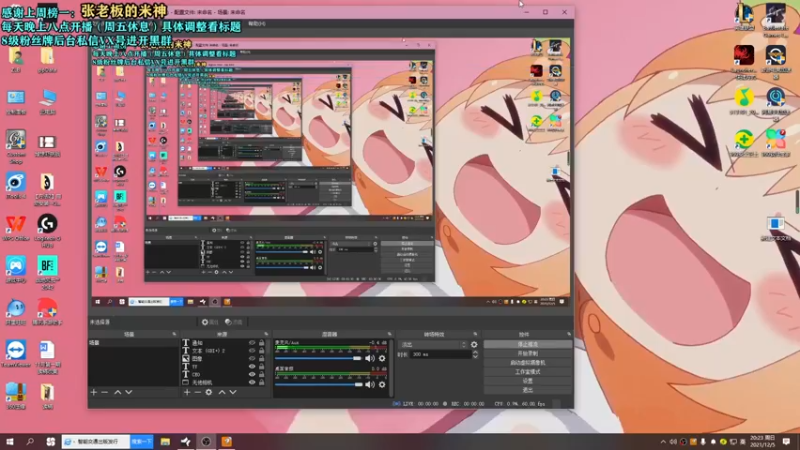Click 停止推流 to stop streaming

click(x=528, y=344)
